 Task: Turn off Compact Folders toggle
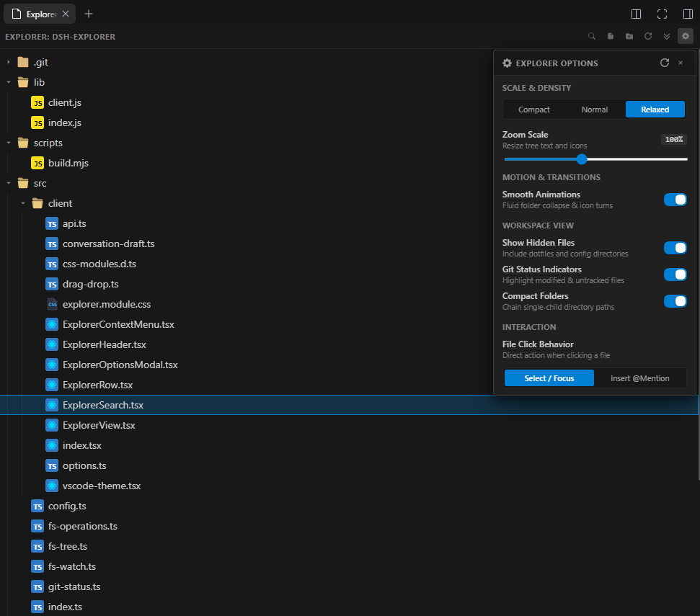[675, 301]
